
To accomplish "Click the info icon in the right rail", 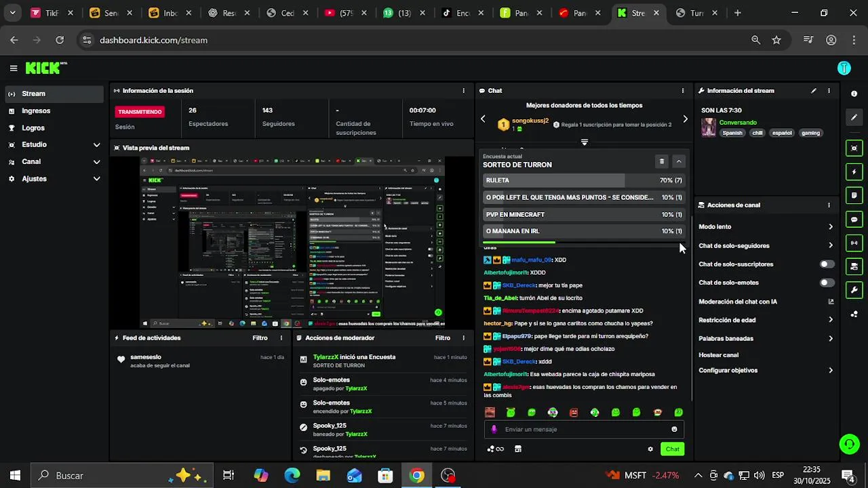I will [x=854, y=94].
